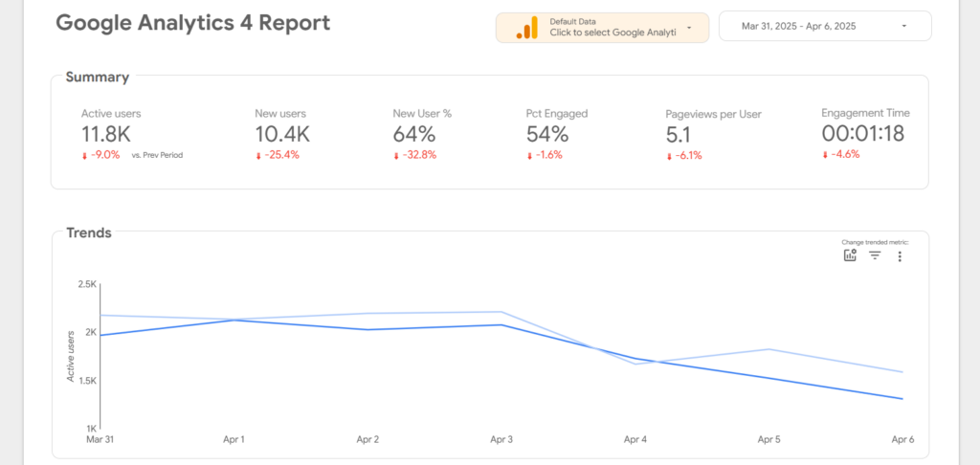Click the Apr 6 endpoint of dark blue line

902,399
